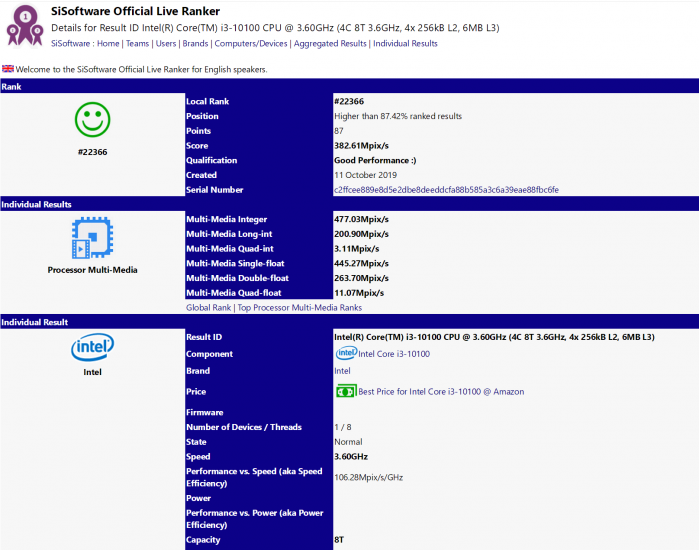This screenshot has width=700, height=550.
Task: View the Aggregated Results page
Action: [x=329, y=44]
